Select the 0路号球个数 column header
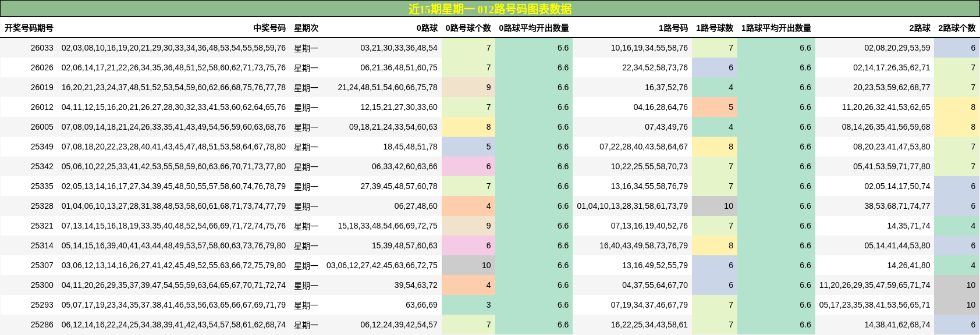980x335 pixels. click(x=468, y=28)
